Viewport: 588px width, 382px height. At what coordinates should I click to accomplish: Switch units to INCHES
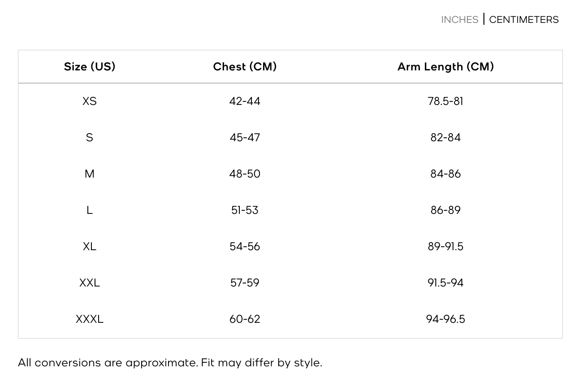pyautogui.click(x=460, y=20)
